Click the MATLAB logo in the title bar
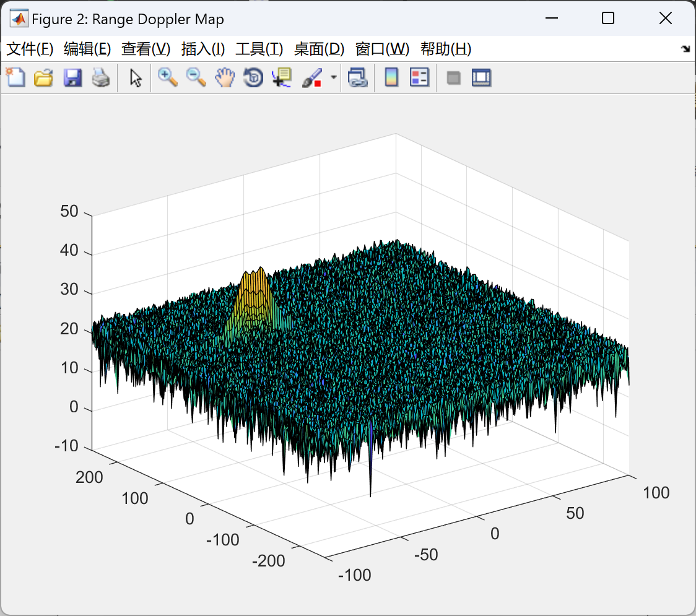Viewport: 696px width, 616px height. (19, 19)
